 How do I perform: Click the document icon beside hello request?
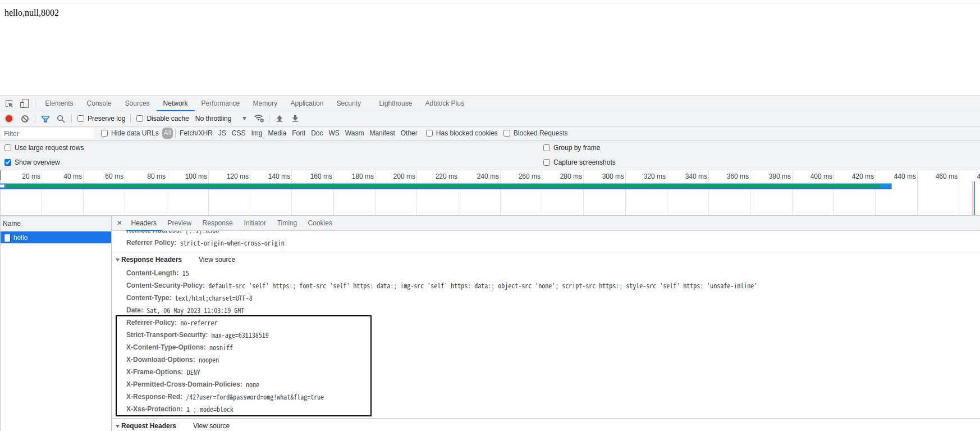[x=7, y=238]
